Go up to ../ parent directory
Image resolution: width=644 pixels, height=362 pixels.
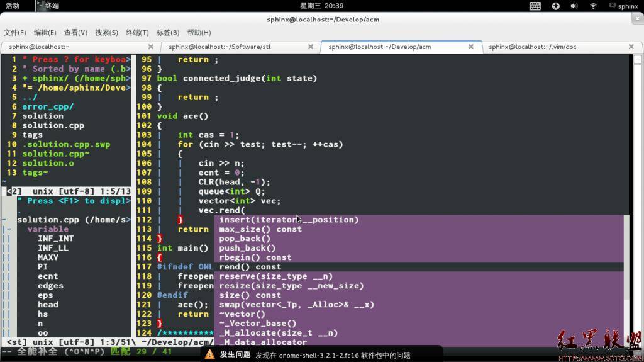tap(30, 97)
